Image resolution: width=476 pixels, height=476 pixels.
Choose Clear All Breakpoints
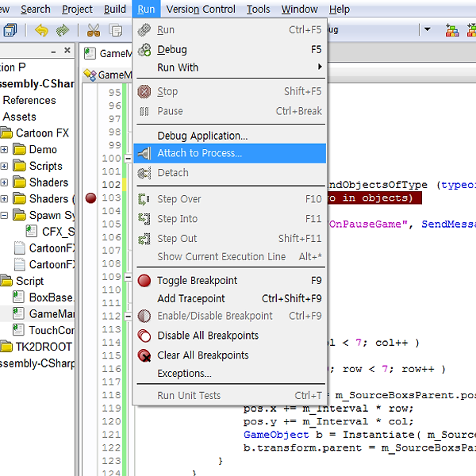tap(202, 355)
